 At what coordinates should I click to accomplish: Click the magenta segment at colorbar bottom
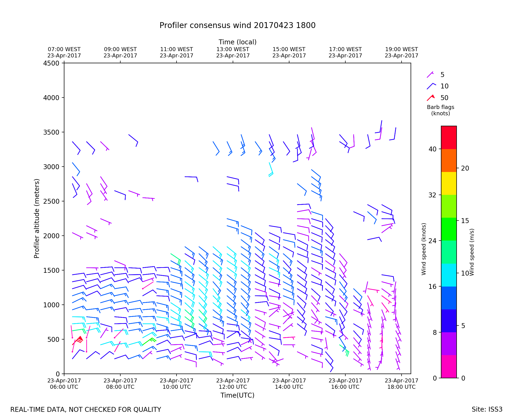(x=449, y=367)
